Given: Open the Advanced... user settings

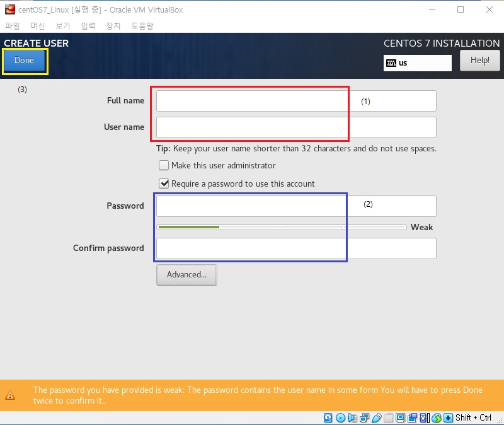Looking at the screenshot, I should 186,275.
